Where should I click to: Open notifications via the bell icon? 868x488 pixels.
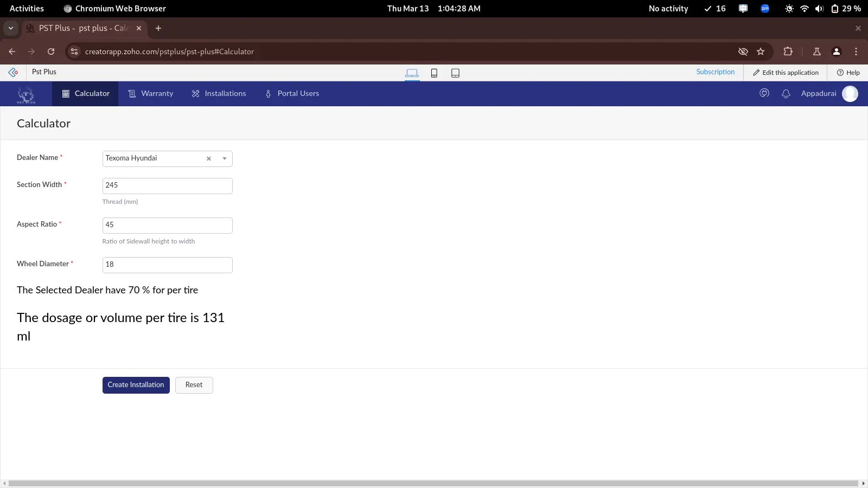coord(786,93)
